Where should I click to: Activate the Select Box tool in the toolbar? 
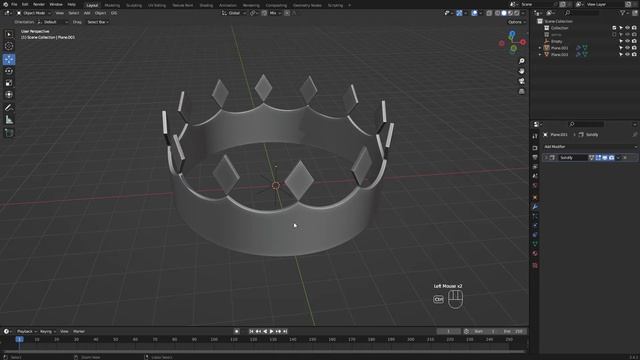tap(9, 34)
